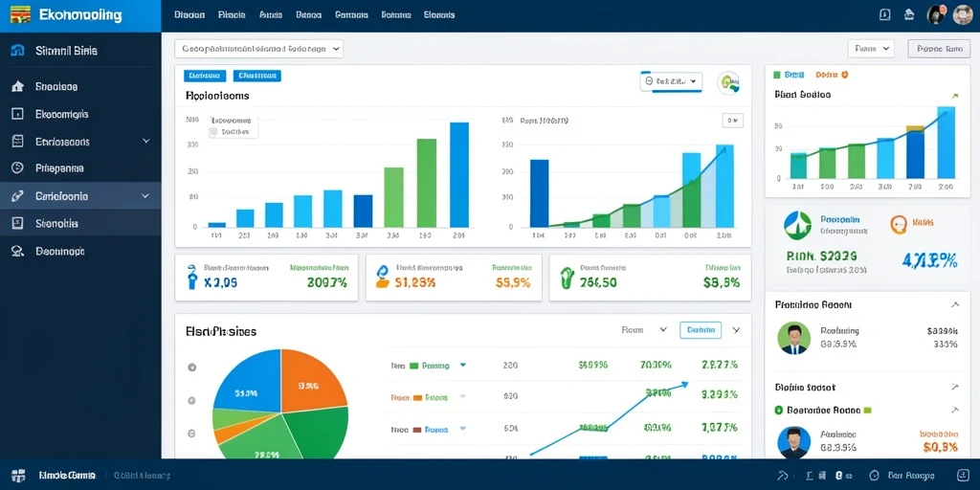Open the first item in the top navigation menu
Viewport: 980px width, 490px height.
coord(189,14)
